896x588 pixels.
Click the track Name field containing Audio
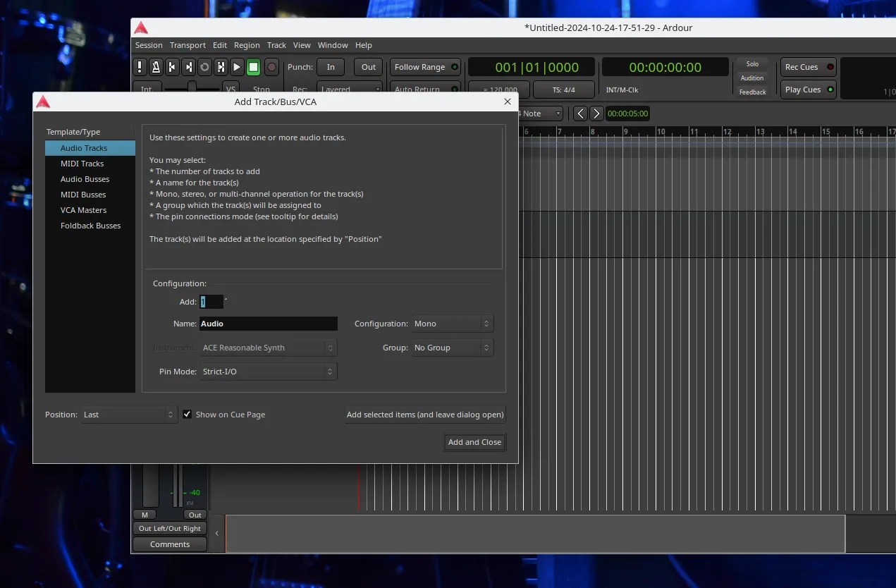(x=268, y=324)
